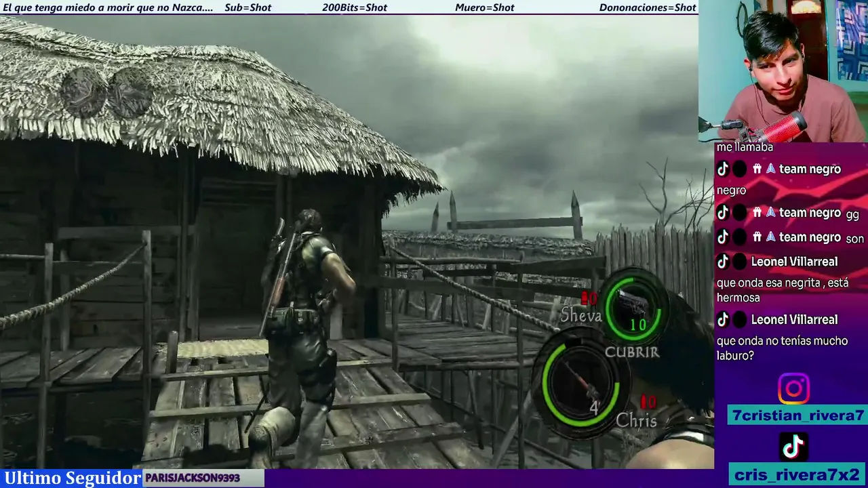The image size is (868, 488).
Task: Click triangle badge in 'team negro son' row
Action: pyautogui.click(x=770, y=237)
